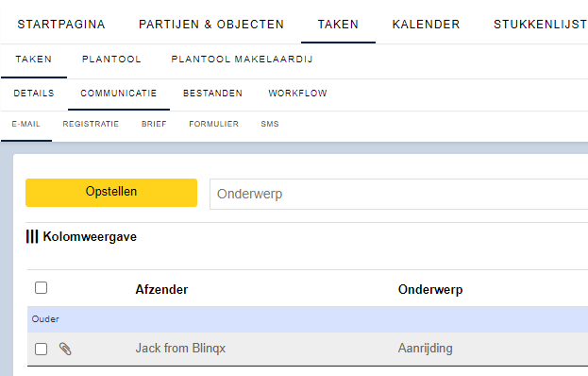Open the Bestanden tab
588x376 pixels.
pyautogui.click(x=212, y=94)
